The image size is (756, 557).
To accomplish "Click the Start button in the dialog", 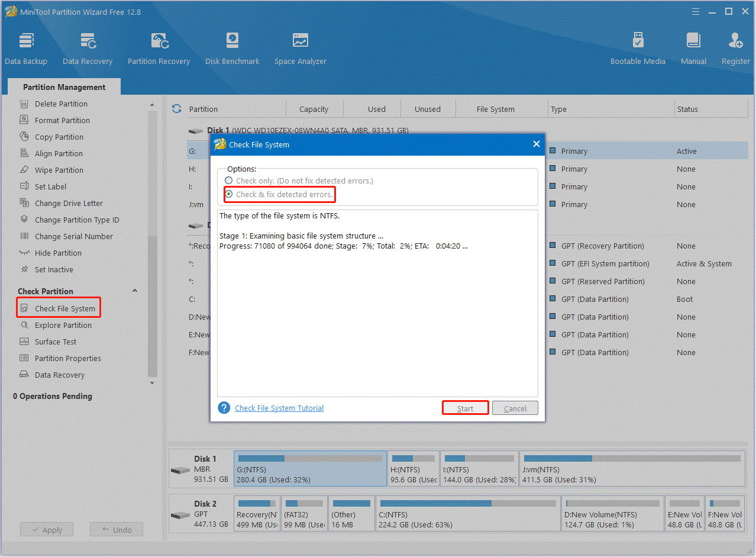I will tap(465, 407).
